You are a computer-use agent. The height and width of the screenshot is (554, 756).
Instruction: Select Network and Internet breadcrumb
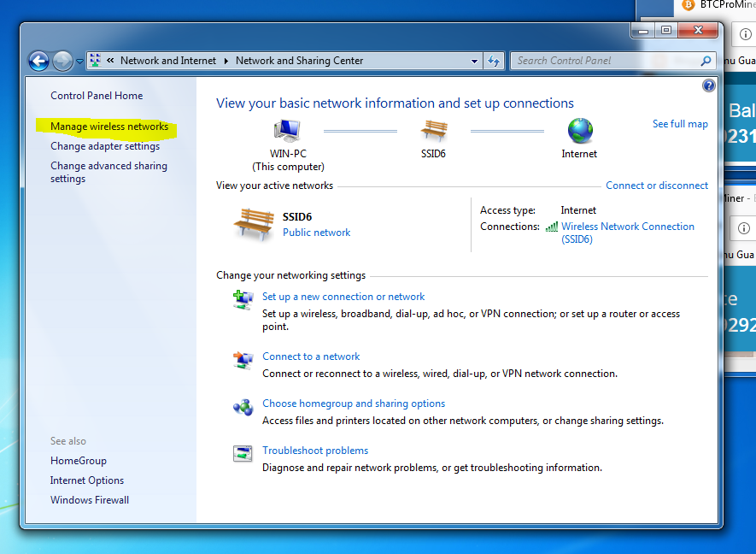pos(168,61)
